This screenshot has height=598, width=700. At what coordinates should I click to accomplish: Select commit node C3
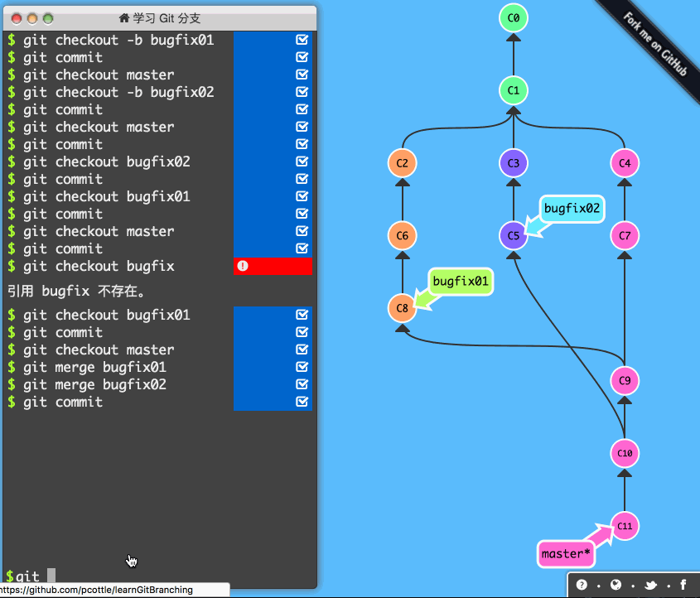click(514, 163)
